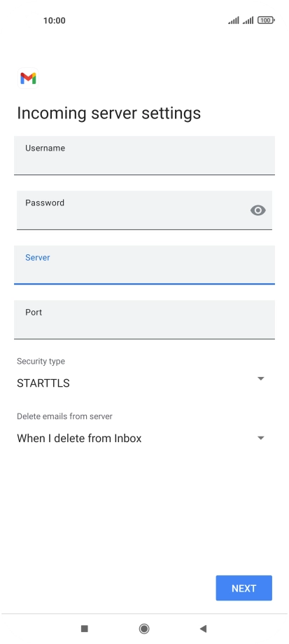Screen dimensions: 289x644
Task: Open recent apps with square icon
Action: [85, 629]
